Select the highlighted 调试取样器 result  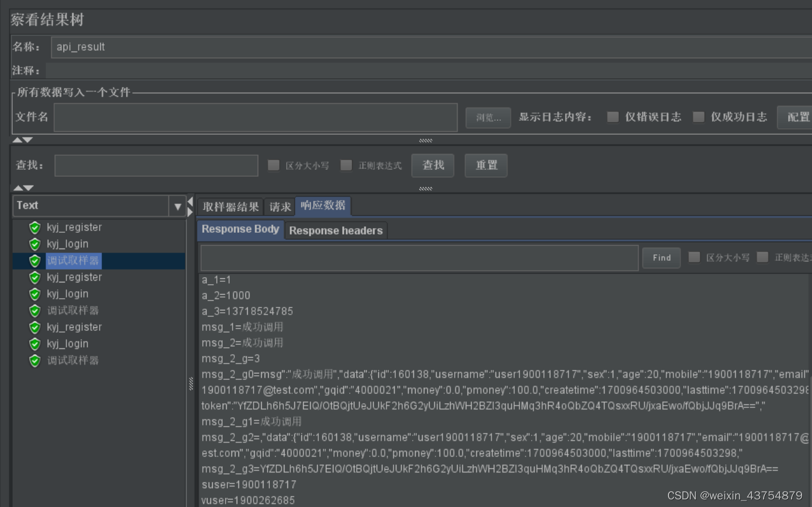[73, 261]
